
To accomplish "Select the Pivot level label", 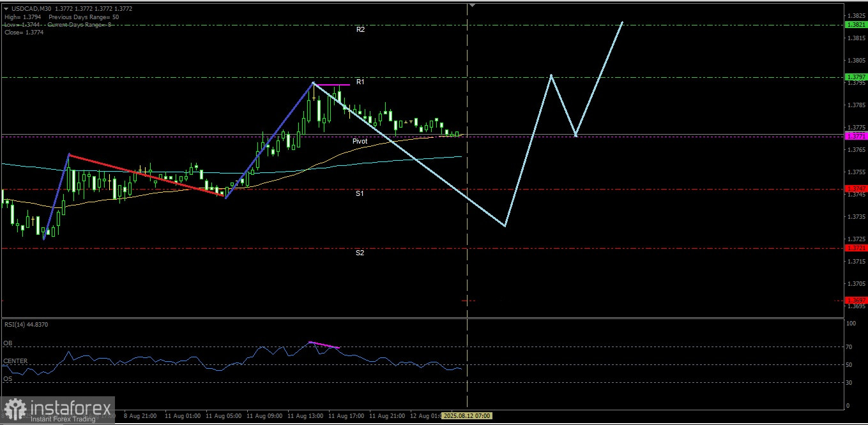I will 360,141.
